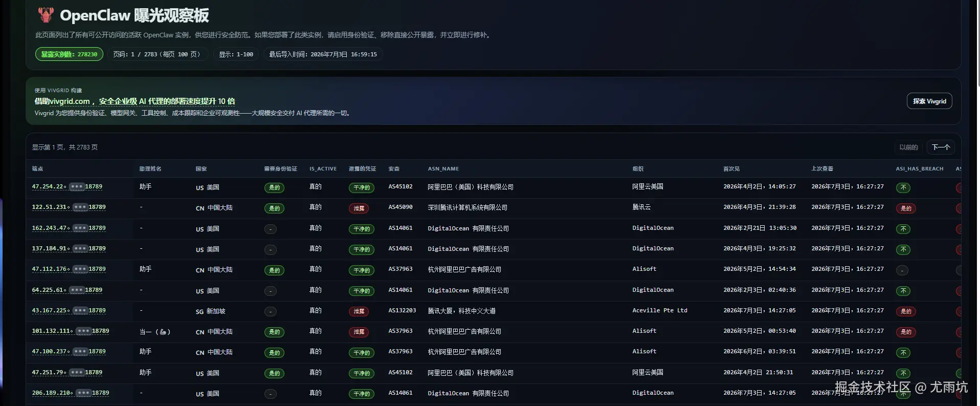Click the 暴露实例数 278230 green badge
The width and height of the screenshot is (980, 406).
coord(69,54)
